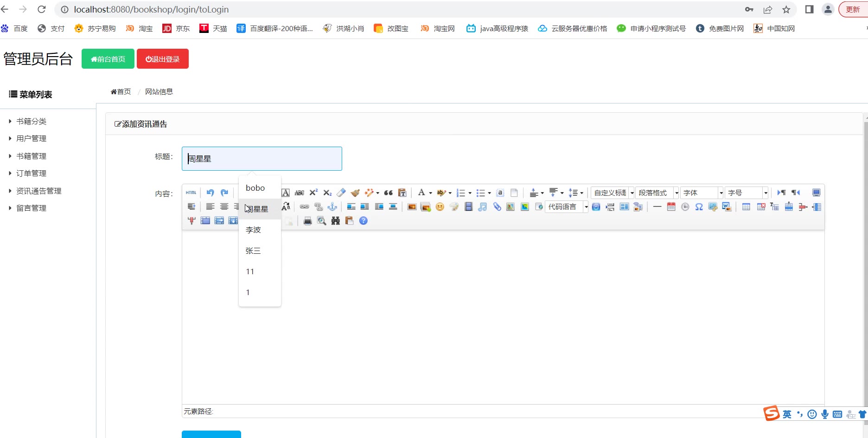Click inside the rich text content area
868x438 pixels.
503,317
